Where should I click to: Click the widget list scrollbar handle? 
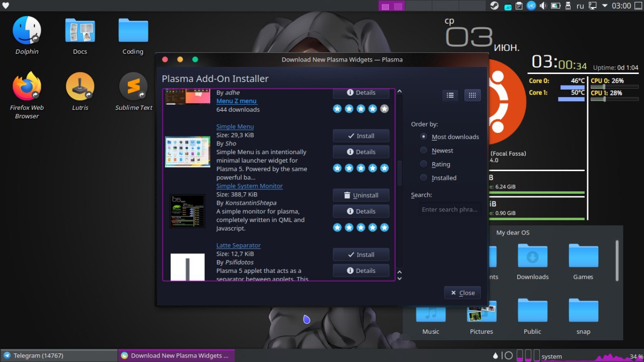(399, 173)
